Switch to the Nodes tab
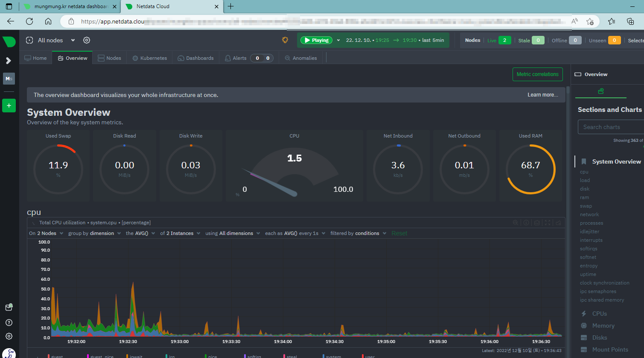The width and height of the screenshot is (644, 358). [110, 58]
